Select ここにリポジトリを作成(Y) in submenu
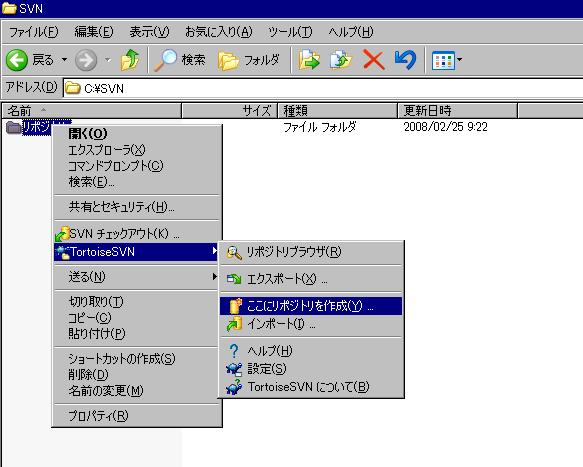The height and width of the screenshot is (467, 583). [311, 306]
